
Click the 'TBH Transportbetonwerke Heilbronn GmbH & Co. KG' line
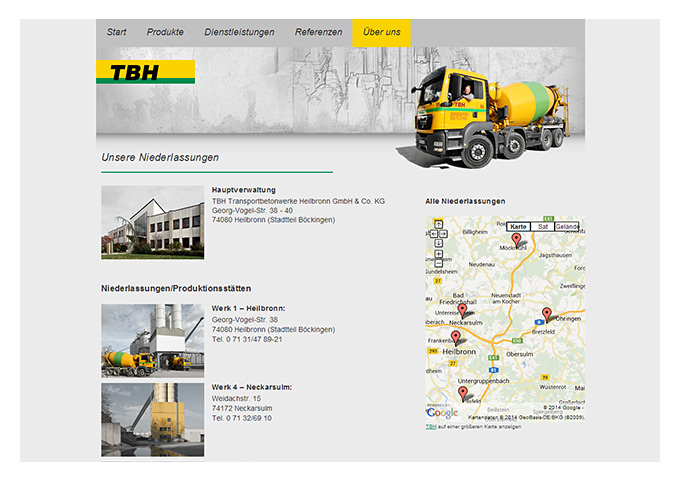pos(298,201)
